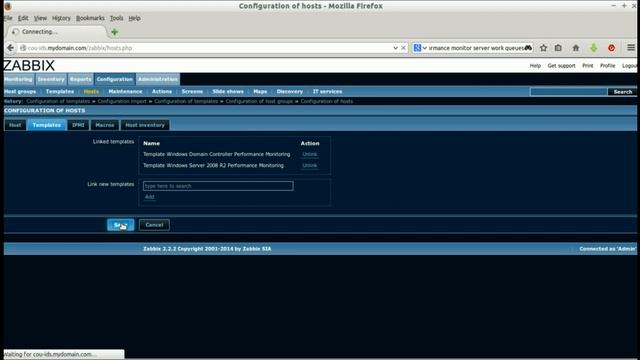Open the Edit menu
Image resolution: width=640 pixels, height=360 pixels.
coord(23,18)
